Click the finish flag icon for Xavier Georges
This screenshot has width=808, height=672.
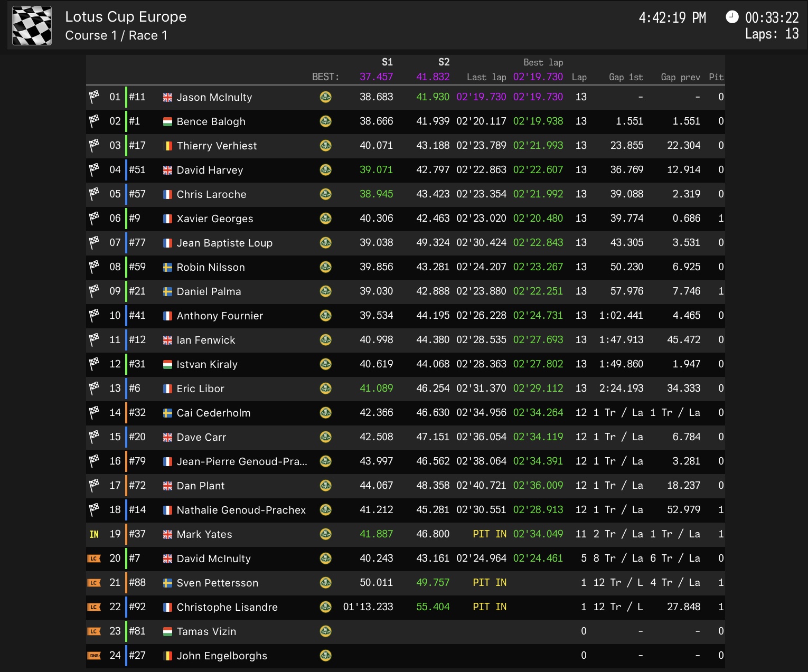(94, 218)
